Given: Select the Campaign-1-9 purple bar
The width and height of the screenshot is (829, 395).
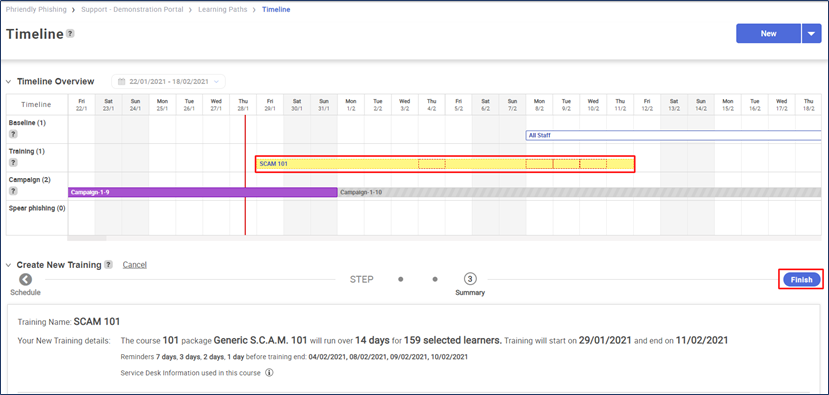Looking at the screenshot, I should point(202,192).
